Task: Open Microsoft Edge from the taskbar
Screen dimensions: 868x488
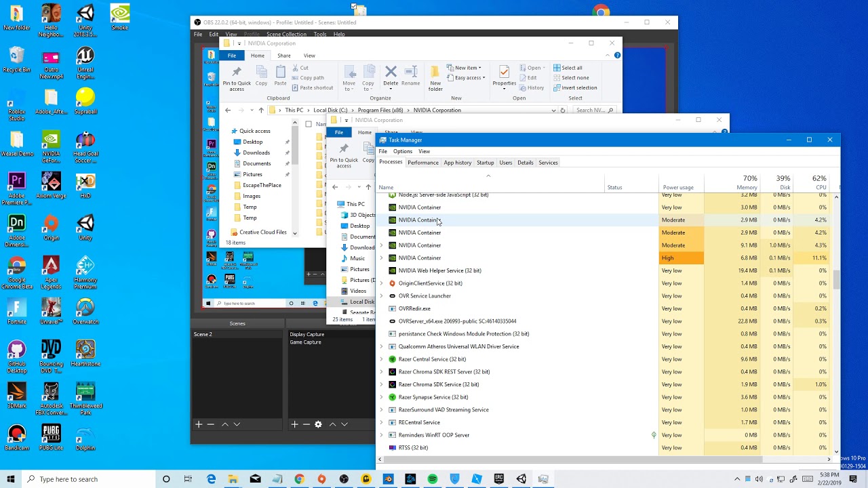Action: 211,479
